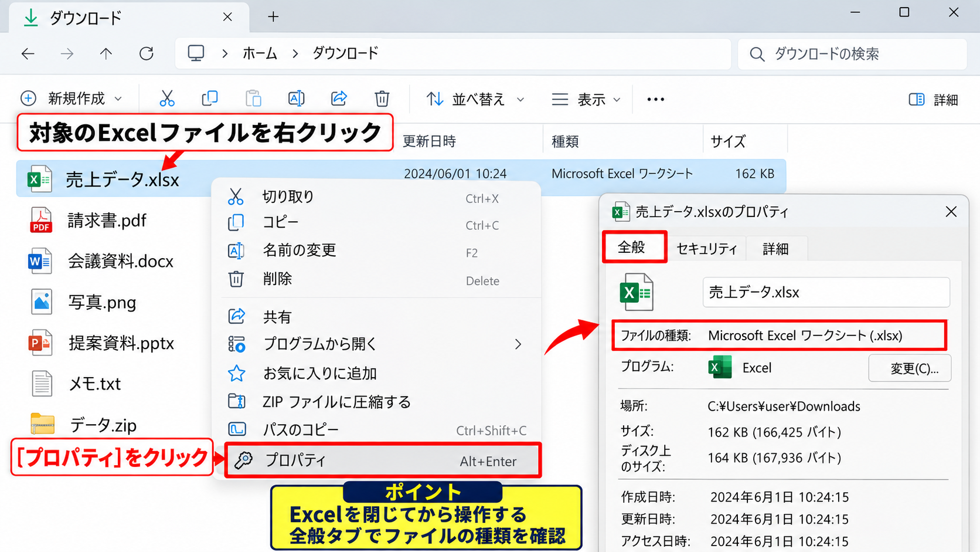Click the Delete trash icon in the toolbar

pos(382,99)
